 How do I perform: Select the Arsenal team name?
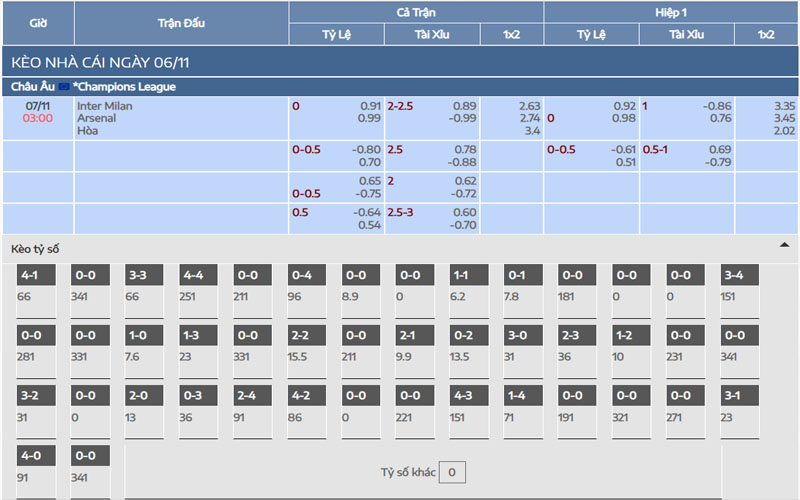pyautogui.click(x=96, y=118)
